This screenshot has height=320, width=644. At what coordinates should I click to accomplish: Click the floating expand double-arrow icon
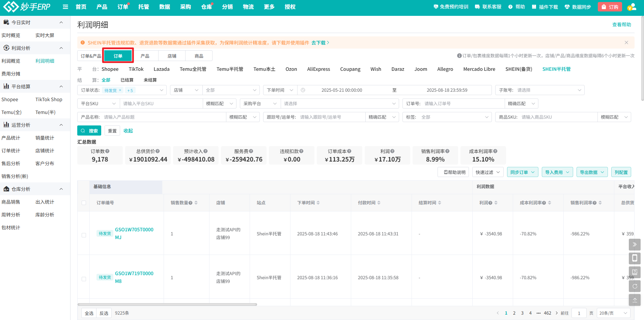pos(635,244)
